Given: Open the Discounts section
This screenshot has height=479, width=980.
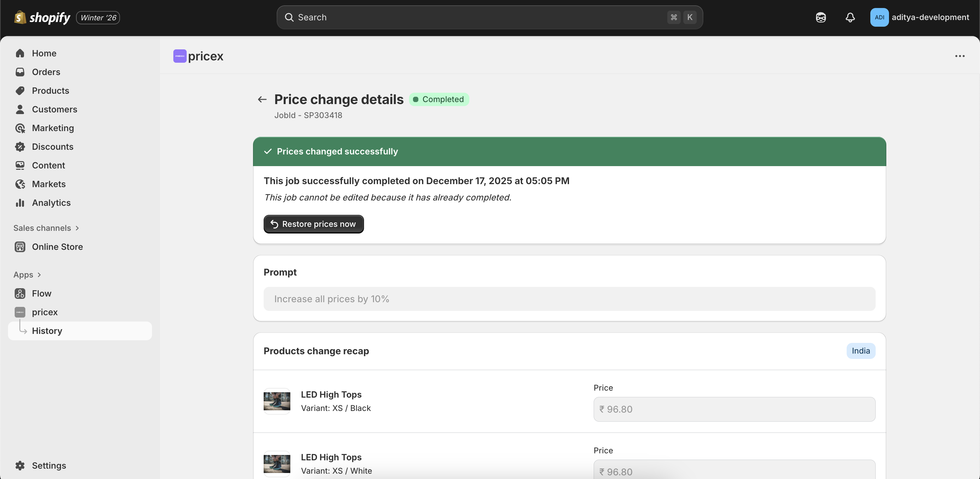Looking at the screenshot, I should pos(53,146).
